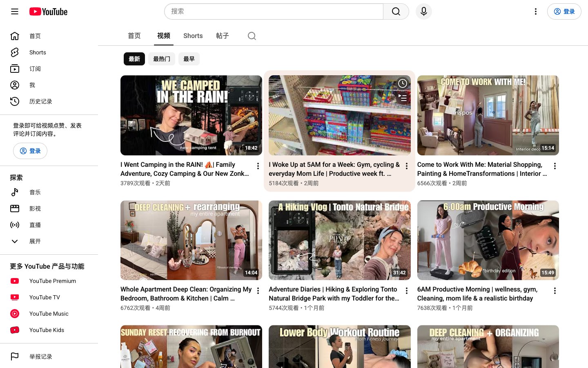Image resolution: width=588 pixels, height=368 pixels.
Task: Open Shorts in the left sidebar
Action: pos(49,52)
